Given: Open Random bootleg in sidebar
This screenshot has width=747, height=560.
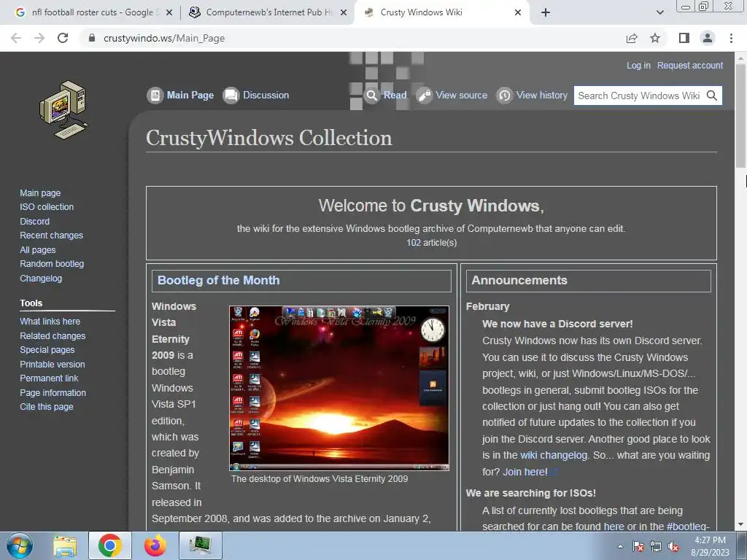Looking at the screenshot, I should coord(52,264).
